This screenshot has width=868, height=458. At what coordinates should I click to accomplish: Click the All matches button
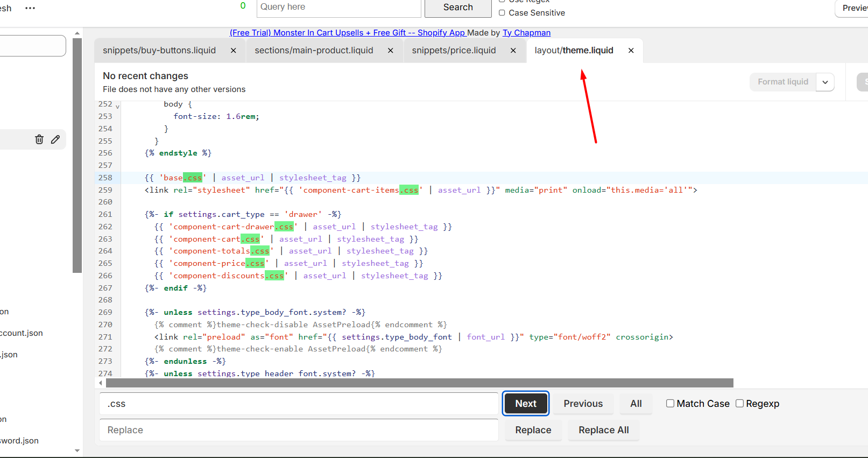tap(636, 404)
